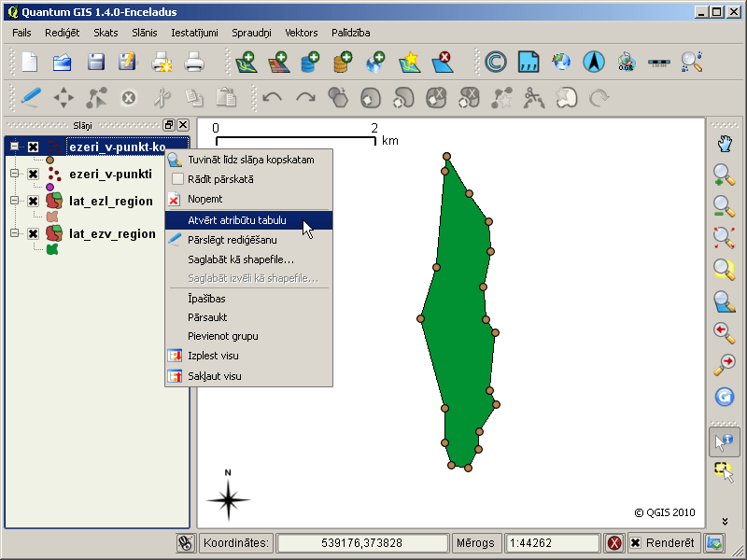Expand the hidden toolbar items chevron

(x=725, y=522)
